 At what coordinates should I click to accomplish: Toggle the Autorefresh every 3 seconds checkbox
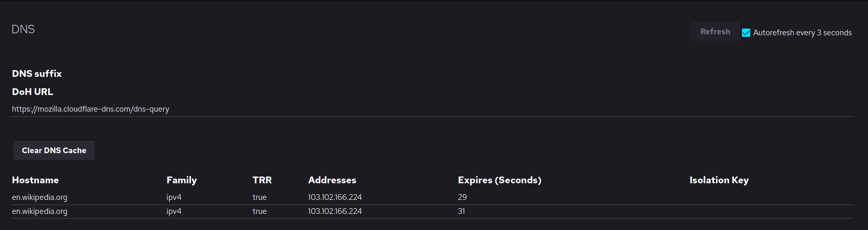coord(746,33)
